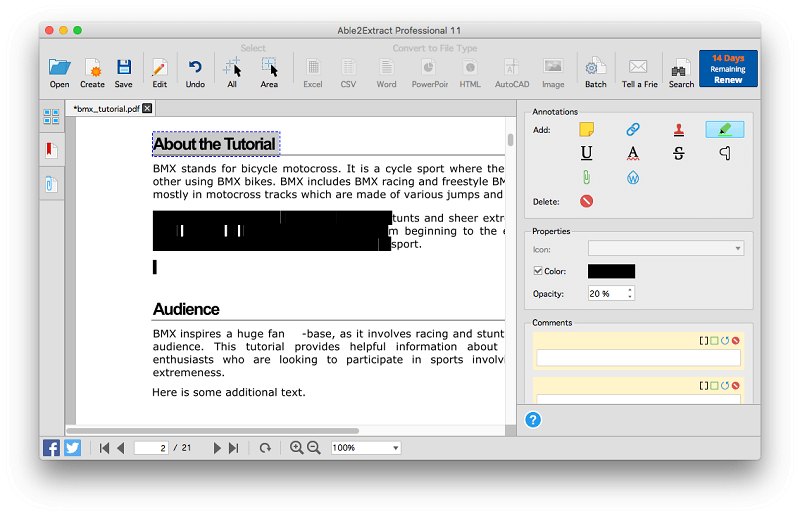Convert the document to PowerPoint
This screenshot has width=800, height=516.
[x=430, y=73]
